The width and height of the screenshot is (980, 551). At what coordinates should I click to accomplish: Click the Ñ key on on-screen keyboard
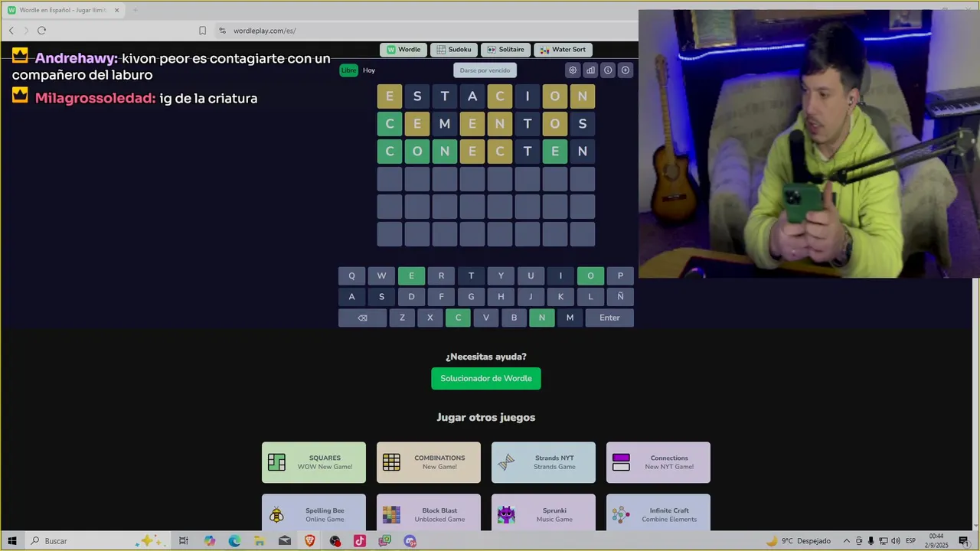(620, 296)
